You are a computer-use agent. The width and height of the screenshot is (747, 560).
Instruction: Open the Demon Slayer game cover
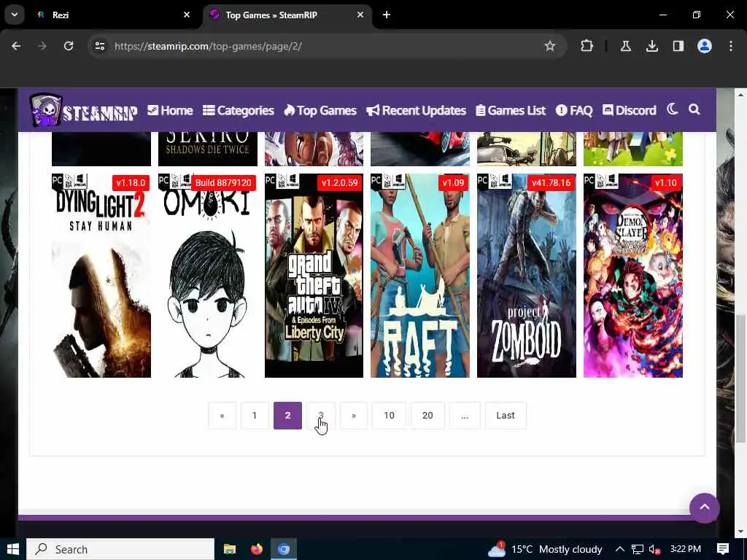[x=633, y=276]
